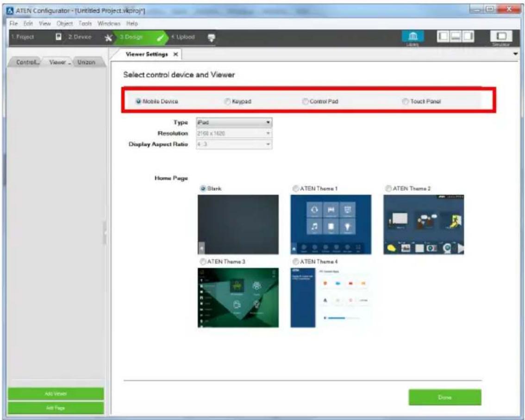Open the Windows menu
This screenshot has width=525, height=420.
(x=109, y=24)
